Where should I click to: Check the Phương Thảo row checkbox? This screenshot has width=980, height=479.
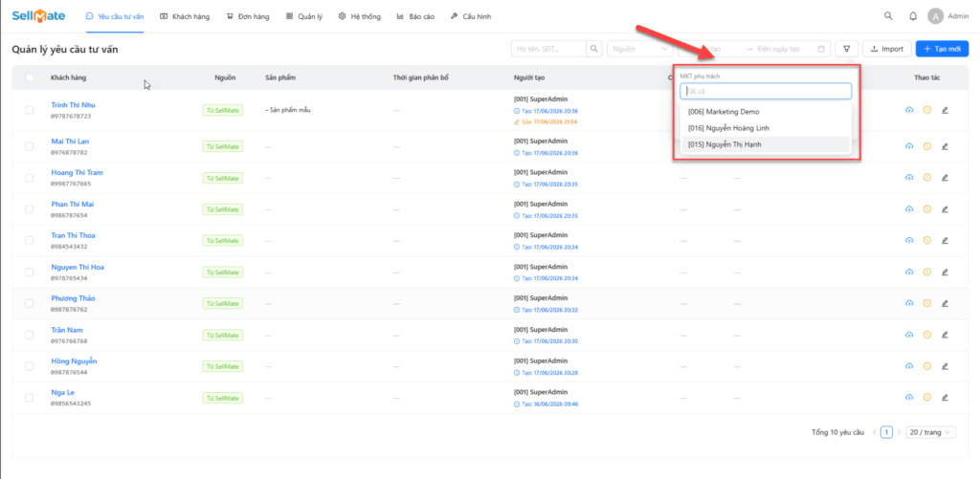coord(30,303)
